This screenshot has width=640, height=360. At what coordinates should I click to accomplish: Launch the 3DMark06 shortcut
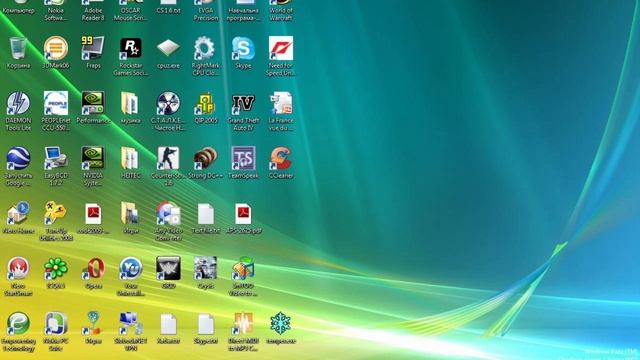pos(56,48)
